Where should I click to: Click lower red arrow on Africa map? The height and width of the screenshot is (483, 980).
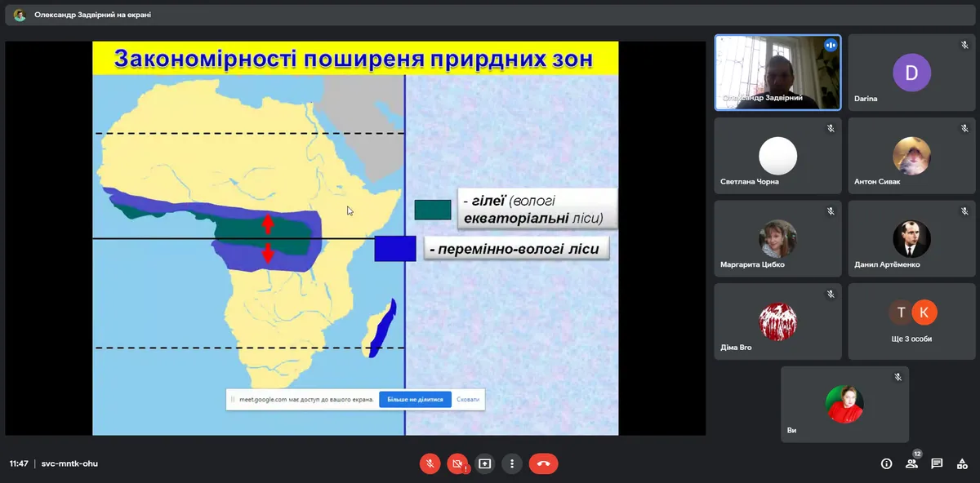click(x=268, y=255)
